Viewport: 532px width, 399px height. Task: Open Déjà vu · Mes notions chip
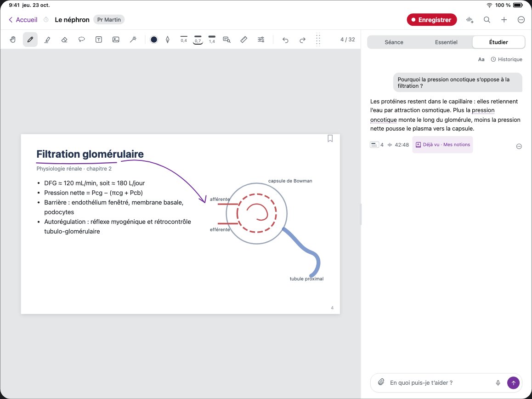[x=442, y=145]
